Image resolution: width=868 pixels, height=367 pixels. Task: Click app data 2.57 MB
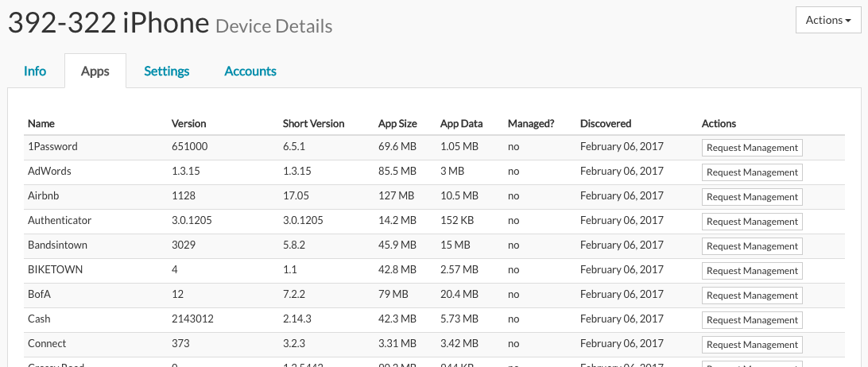pyautogui.click(x=459, y=269)
